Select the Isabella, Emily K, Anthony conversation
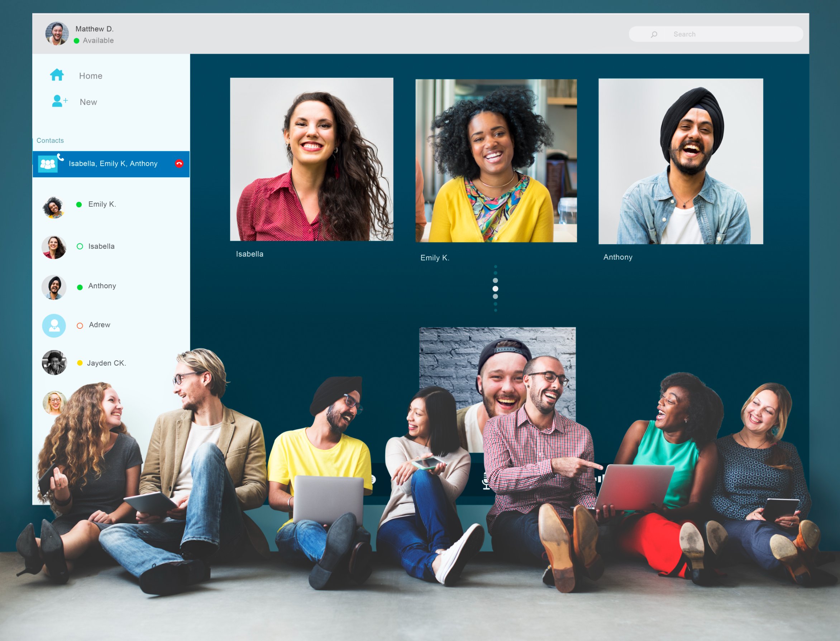The width and height of the screenshot is (840, 641). [113, 164]
